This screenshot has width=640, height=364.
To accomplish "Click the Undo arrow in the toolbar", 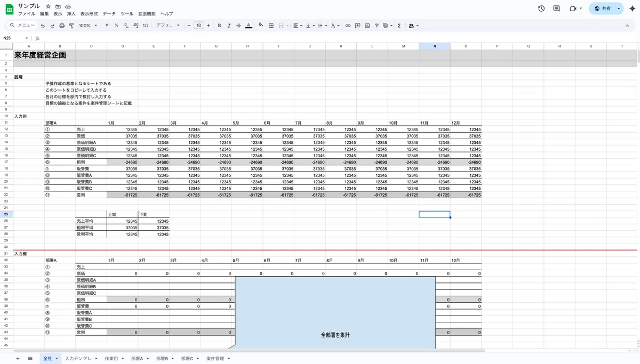I will [x=43, y=25].
